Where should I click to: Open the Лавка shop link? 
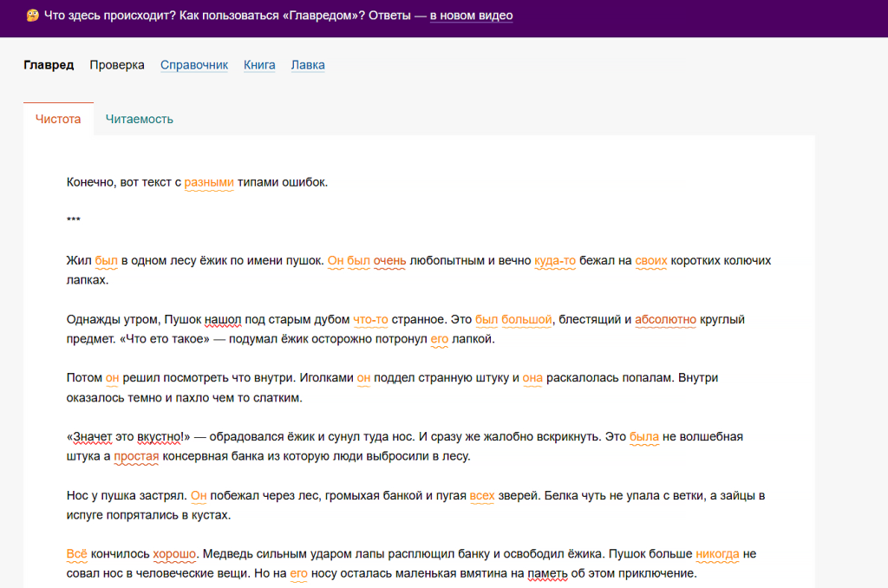coord(308,65)
